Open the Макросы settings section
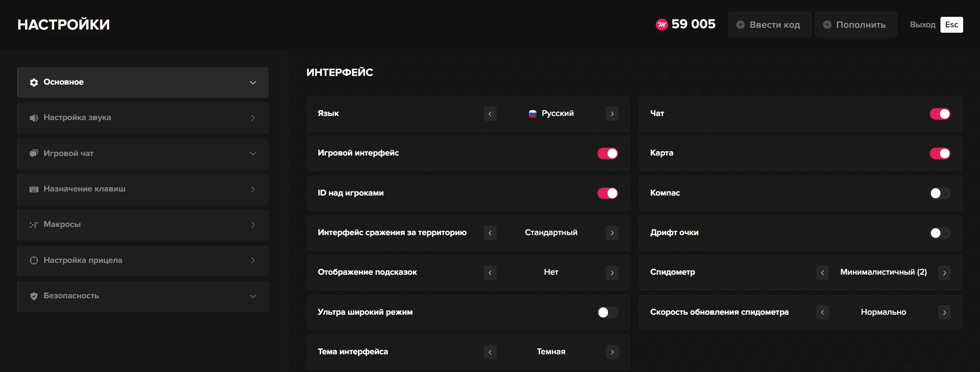The image size is (980, 372). (x=143, y=225)
